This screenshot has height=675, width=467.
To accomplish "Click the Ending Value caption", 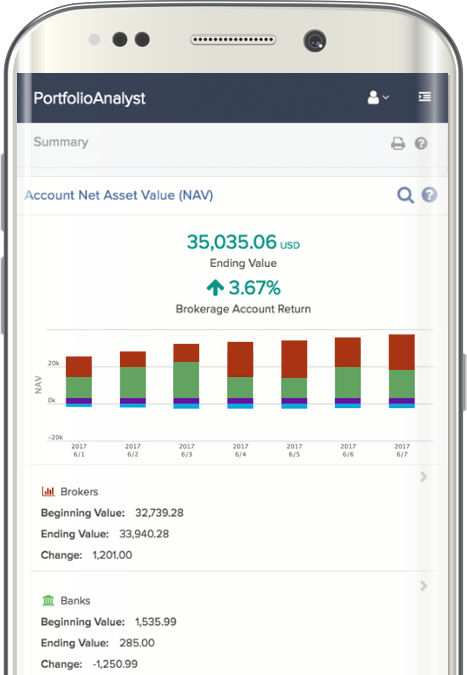I will [243, 263].
